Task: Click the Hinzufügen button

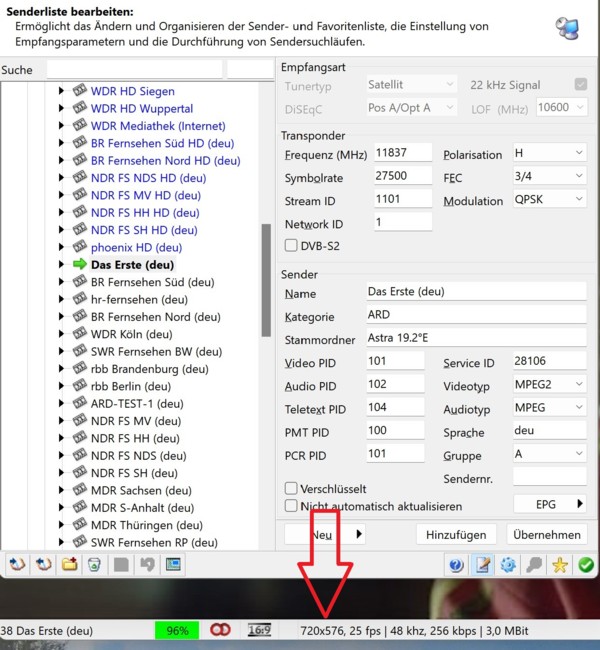Action: (x=456, y=534)
